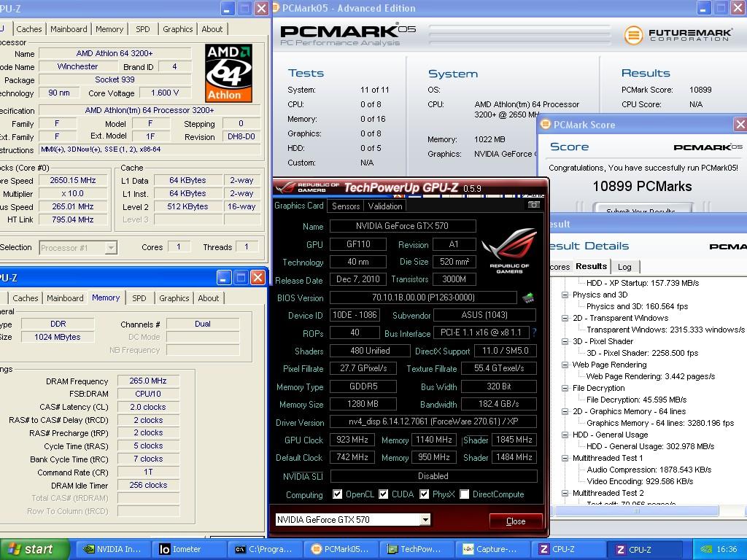Collapse the Web Page Rendering node
The width and height of the screenshot is (747, 560).
565,365
